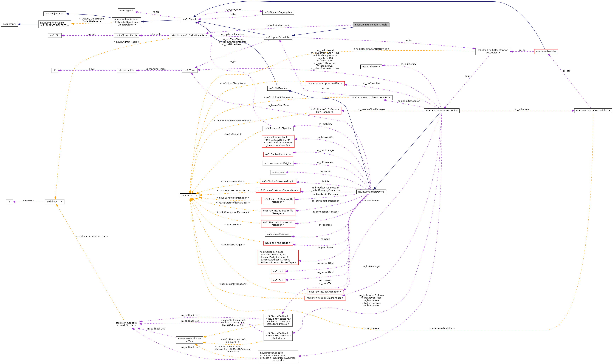Open the ns3::CidFactory node

coord(371,67)
